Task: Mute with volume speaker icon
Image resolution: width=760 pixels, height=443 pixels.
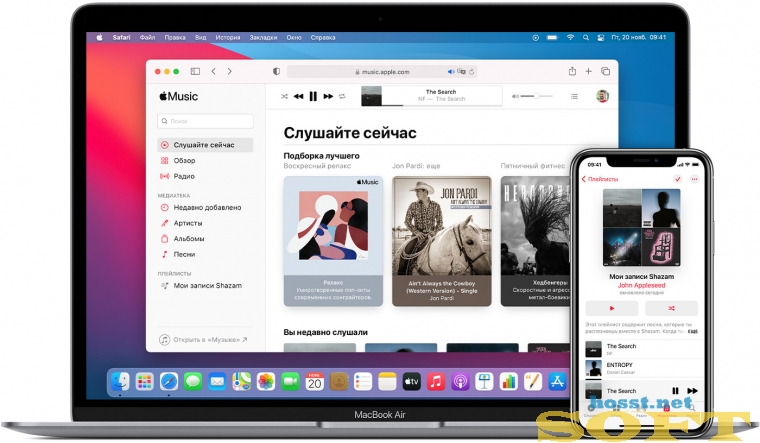Action: point(515,96)
